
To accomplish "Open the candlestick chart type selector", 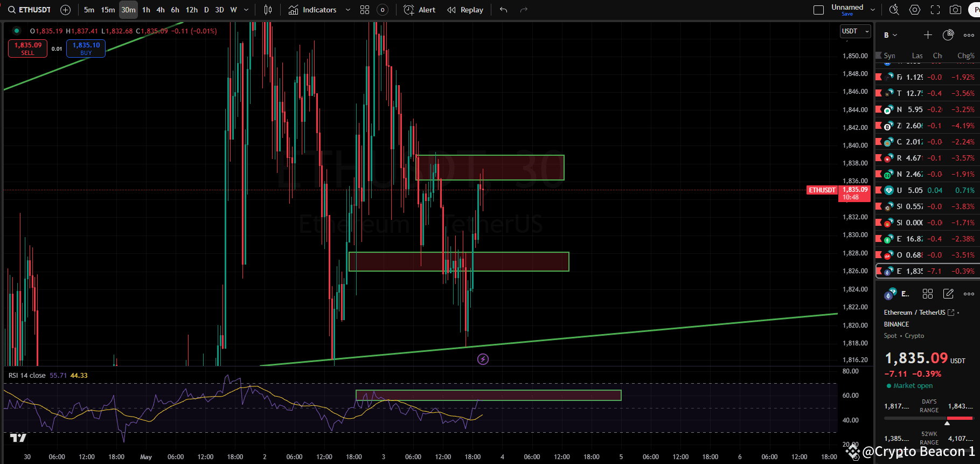I will [268, 10].
